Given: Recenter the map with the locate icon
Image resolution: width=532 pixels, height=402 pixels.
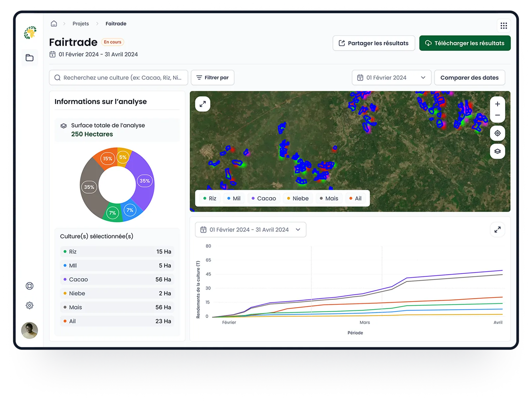Looking at the screenshot, I should tap(497, 133).
